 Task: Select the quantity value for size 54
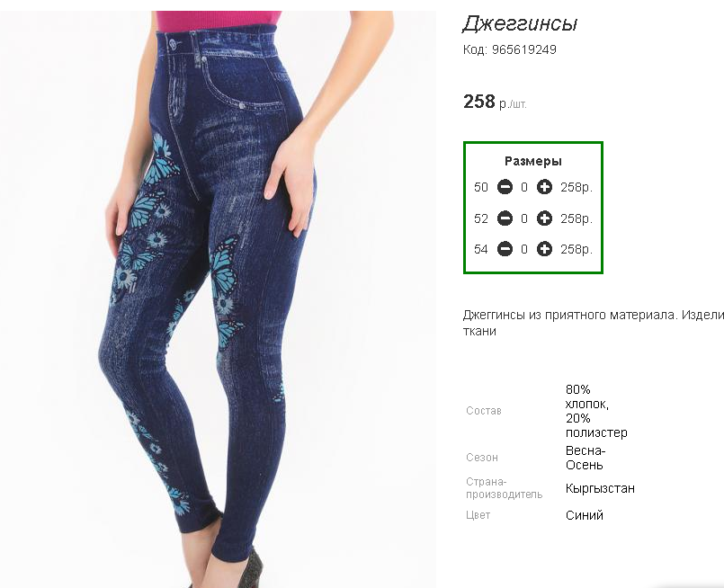(524, 249)
